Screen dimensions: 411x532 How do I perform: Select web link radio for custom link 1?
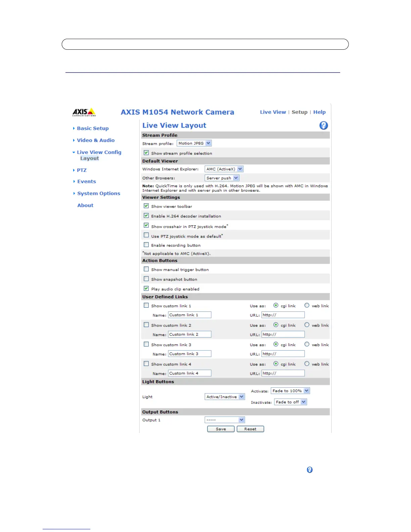307,305
